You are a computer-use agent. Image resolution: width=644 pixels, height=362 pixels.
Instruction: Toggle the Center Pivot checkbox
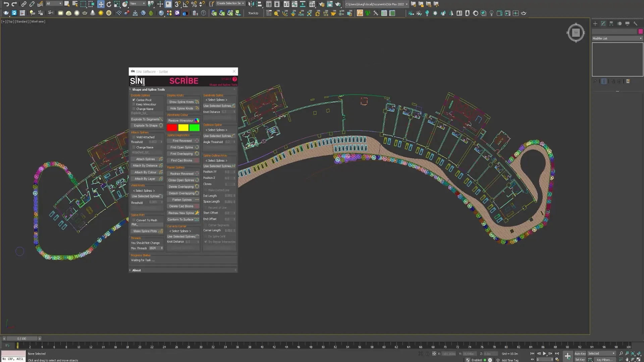pyautogui.click(x=134, y=100)
